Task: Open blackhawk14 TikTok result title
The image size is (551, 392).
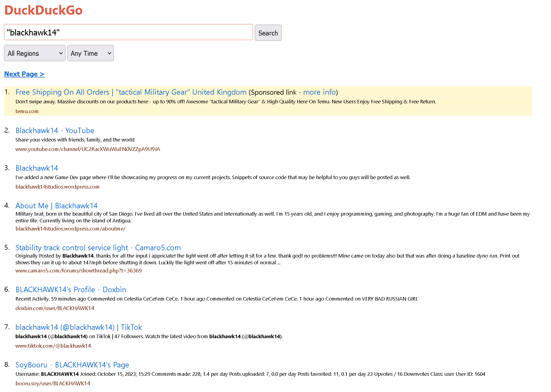Action: click(x=78, y=327)
